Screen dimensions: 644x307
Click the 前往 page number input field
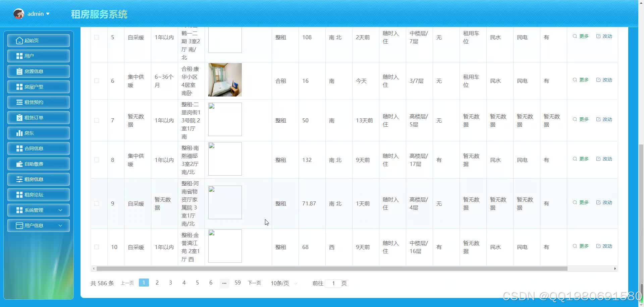point(333,283)
